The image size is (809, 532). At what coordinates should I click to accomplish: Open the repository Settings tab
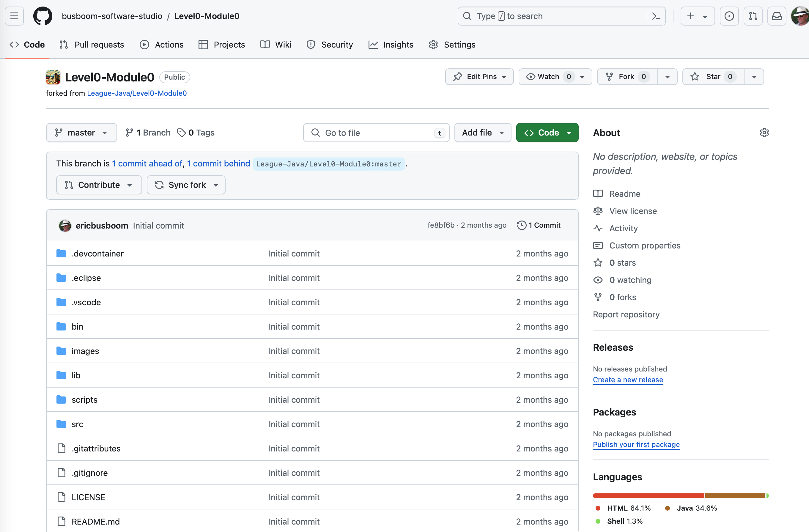coord(452,45)
